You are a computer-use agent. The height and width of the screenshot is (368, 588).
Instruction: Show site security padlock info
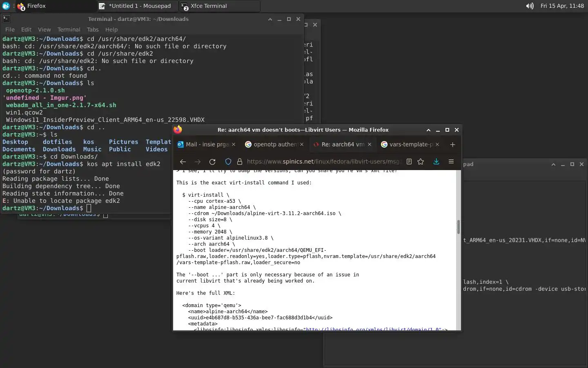240,162
